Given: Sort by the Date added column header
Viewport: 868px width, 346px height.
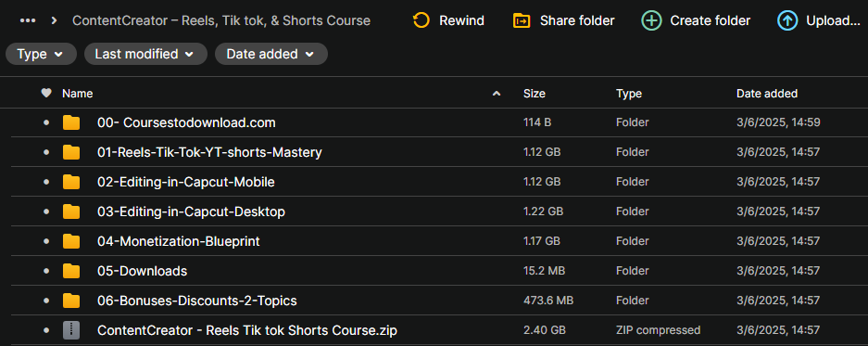Looking at the screenshot, I should [767, 94].
